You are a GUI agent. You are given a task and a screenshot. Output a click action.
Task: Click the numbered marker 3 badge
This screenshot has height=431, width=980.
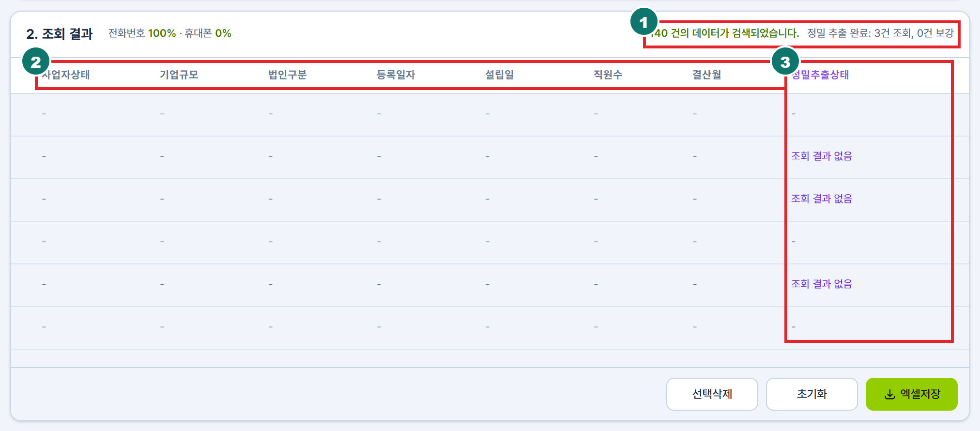coord(785,62)
